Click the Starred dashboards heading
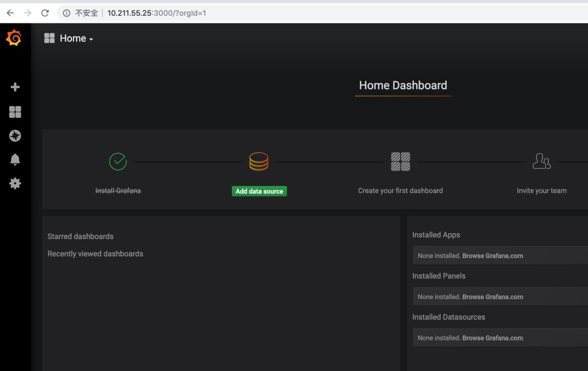The width and height of the screenshot is (588, 371). coord(80,236)
